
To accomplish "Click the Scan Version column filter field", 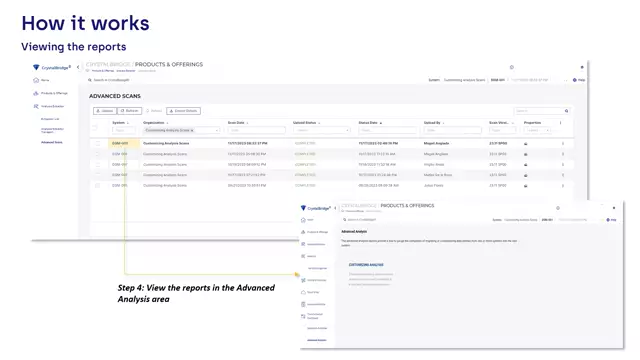I will (502, 130).
